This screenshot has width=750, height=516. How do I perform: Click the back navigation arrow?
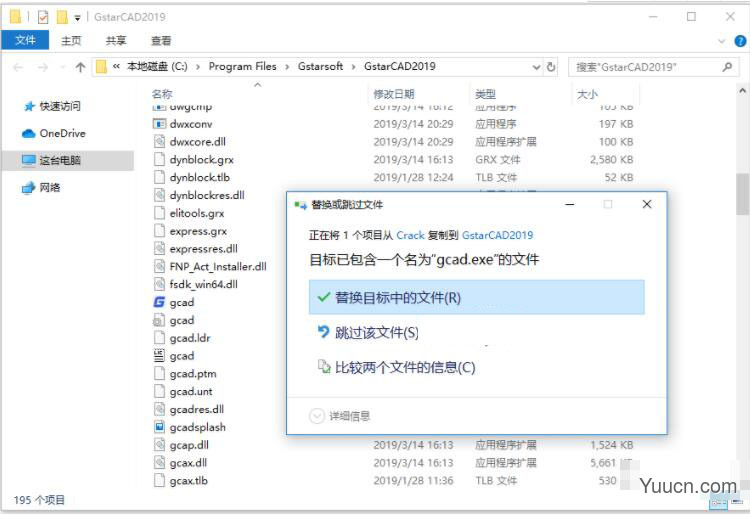(x=18, y=67)
